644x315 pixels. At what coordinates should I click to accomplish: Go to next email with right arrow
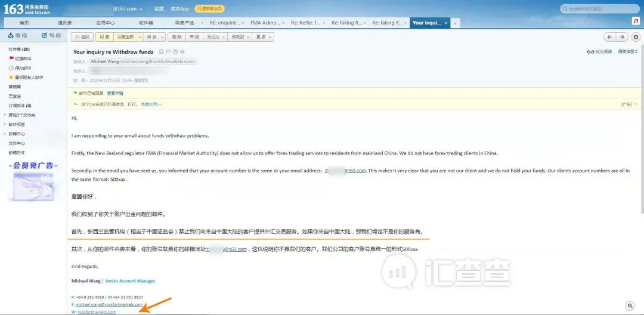[622, 37]
